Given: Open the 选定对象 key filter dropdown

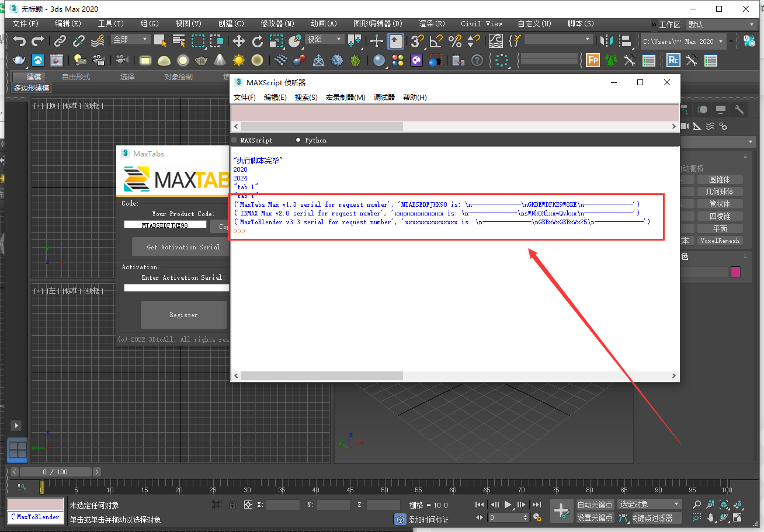Looking at the screenshot, I should point(650,505).
